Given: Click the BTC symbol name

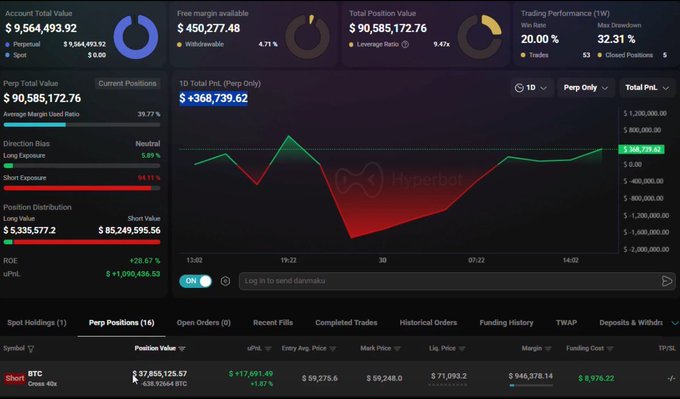Looking at the screenshot, I should pyautogui.click(x=35, y=374).
